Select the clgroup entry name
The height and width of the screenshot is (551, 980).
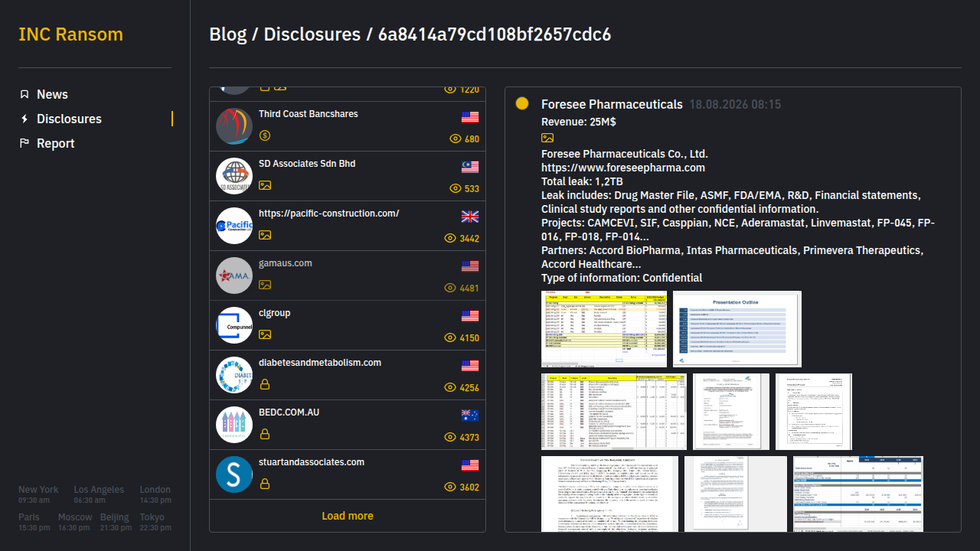click(x=275, y=313)
